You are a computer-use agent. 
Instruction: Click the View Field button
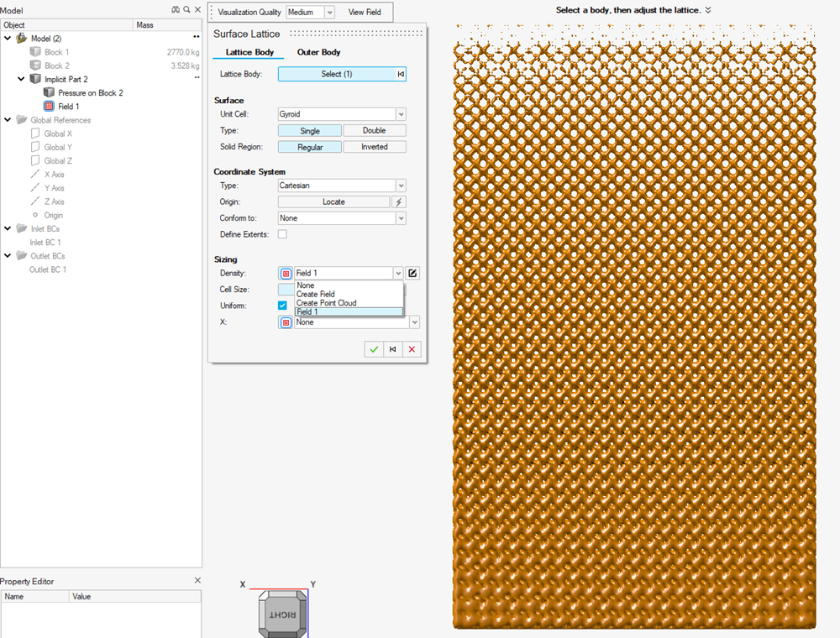365,13
